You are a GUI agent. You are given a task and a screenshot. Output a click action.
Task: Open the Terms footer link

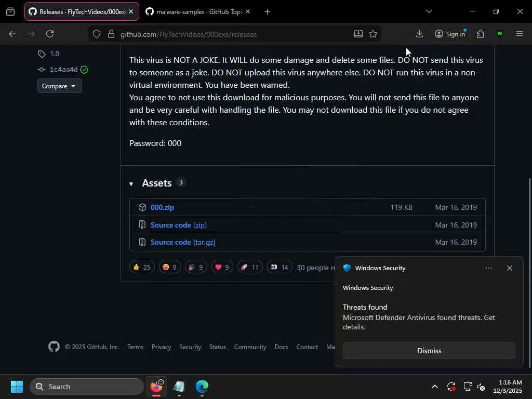click(136, 347)
